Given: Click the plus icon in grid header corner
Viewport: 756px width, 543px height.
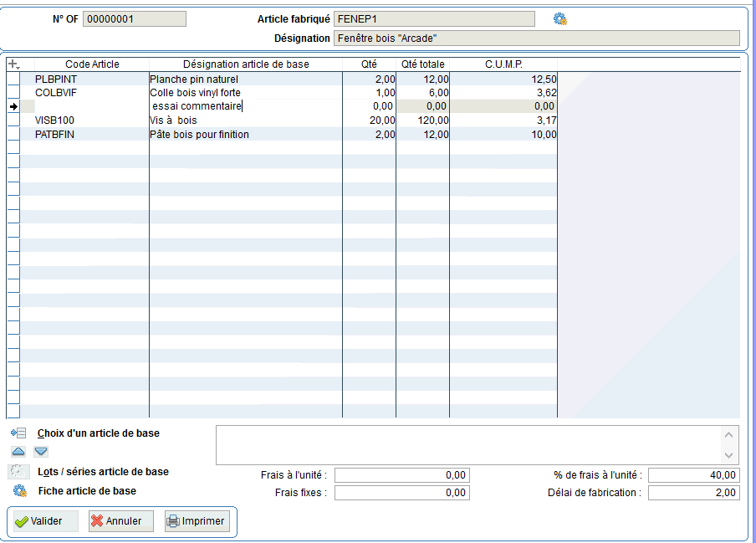Looking at the screenshot, I should click(14, 64).
